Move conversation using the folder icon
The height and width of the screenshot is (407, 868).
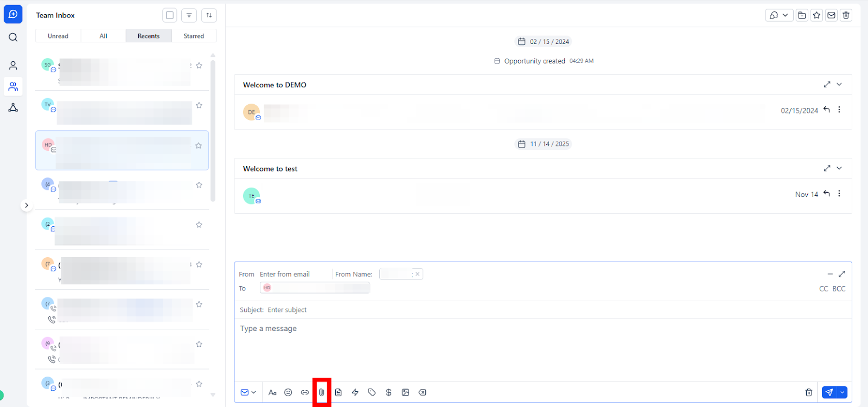click(x=802, y=15)
